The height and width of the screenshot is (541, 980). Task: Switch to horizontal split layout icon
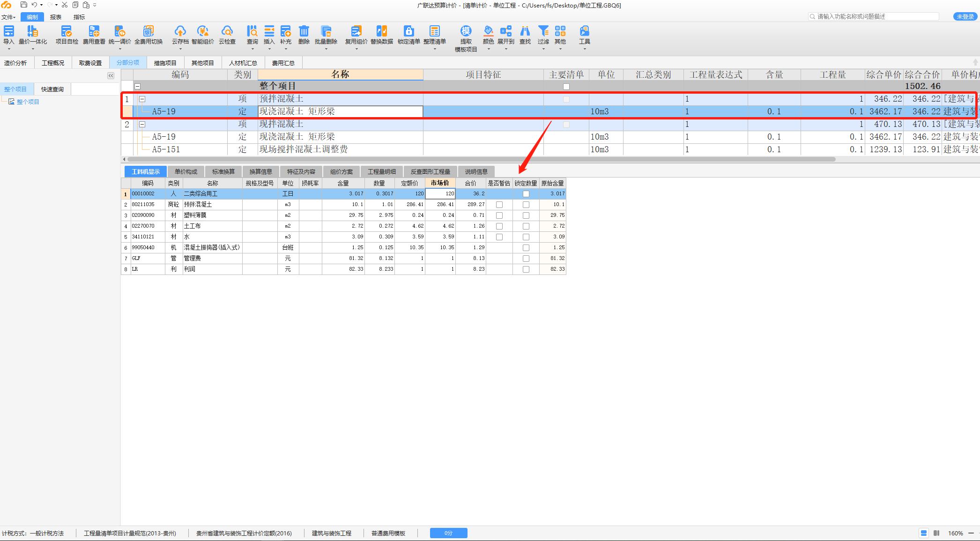pyautogui.click(x=923, y=533)
